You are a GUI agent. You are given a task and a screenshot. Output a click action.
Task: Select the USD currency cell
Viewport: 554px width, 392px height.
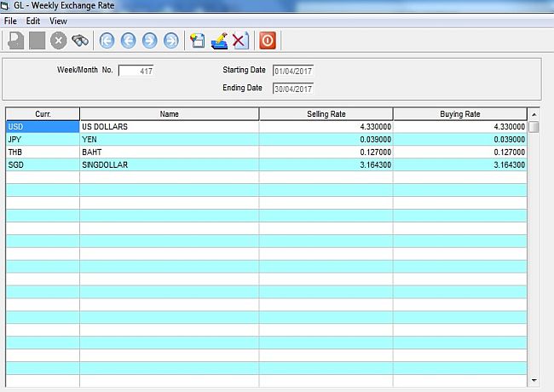click(x=43, y=127)
